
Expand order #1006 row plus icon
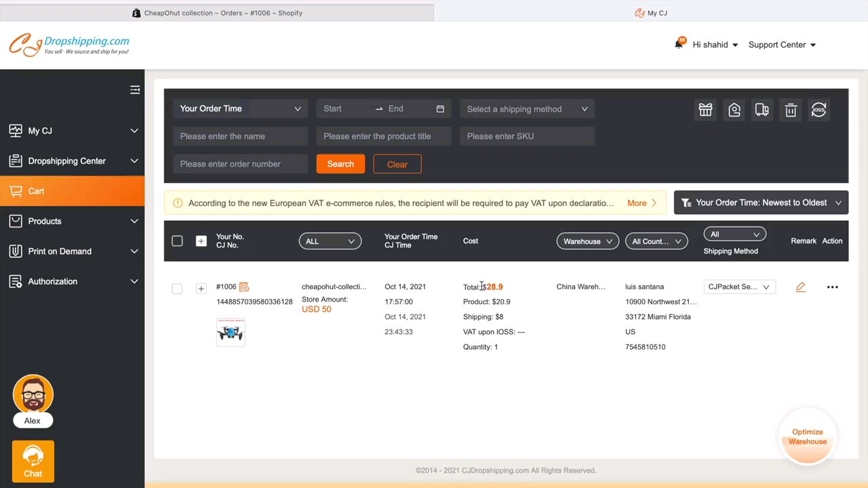click(201, 289)
